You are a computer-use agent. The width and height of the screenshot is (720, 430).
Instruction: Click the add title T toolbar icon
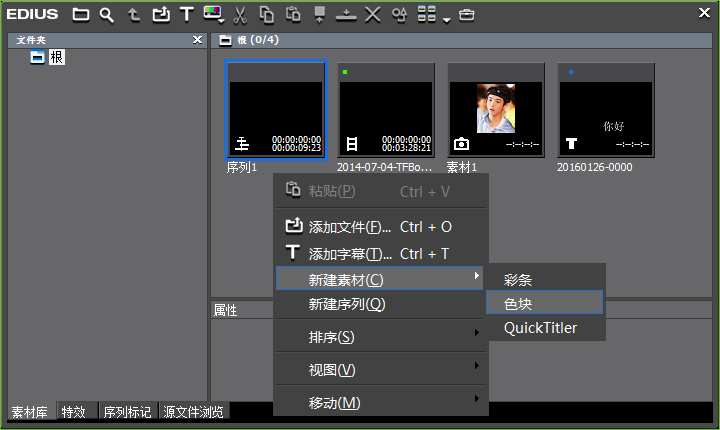186,14
